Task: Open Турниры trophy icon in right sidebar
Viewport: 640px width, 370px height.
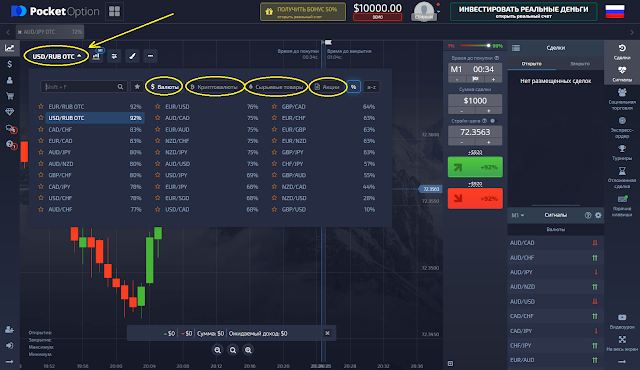Action: pos(622,153)
